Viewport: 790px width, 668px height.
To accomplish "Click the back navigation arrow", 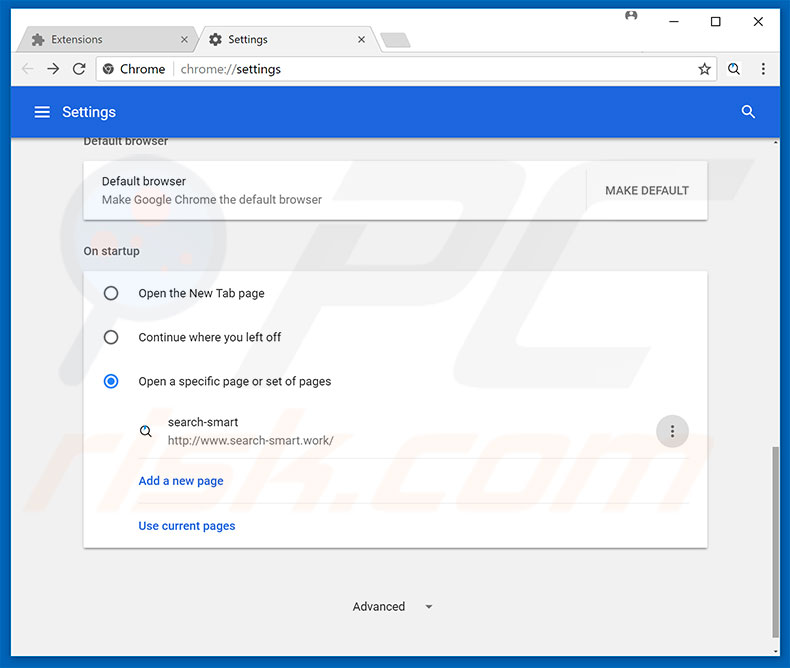I will tap(27, 69).
